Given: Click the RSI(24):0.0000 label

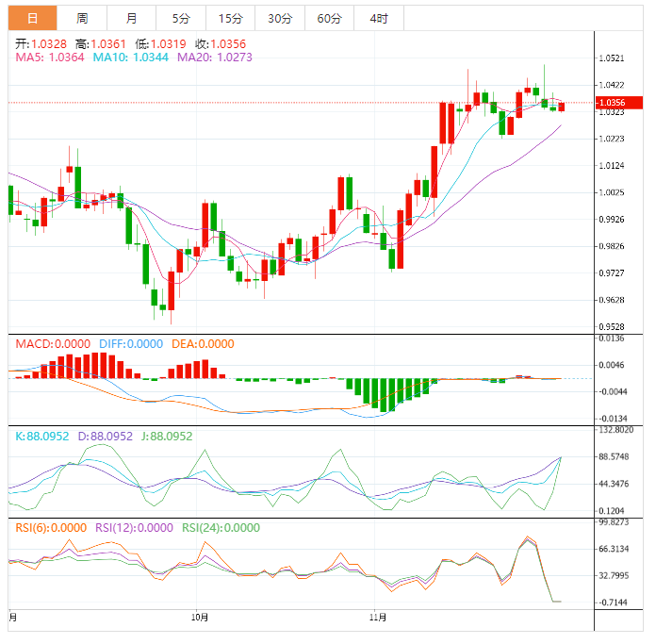Looking at the screenshot, I should click(221, 528).
